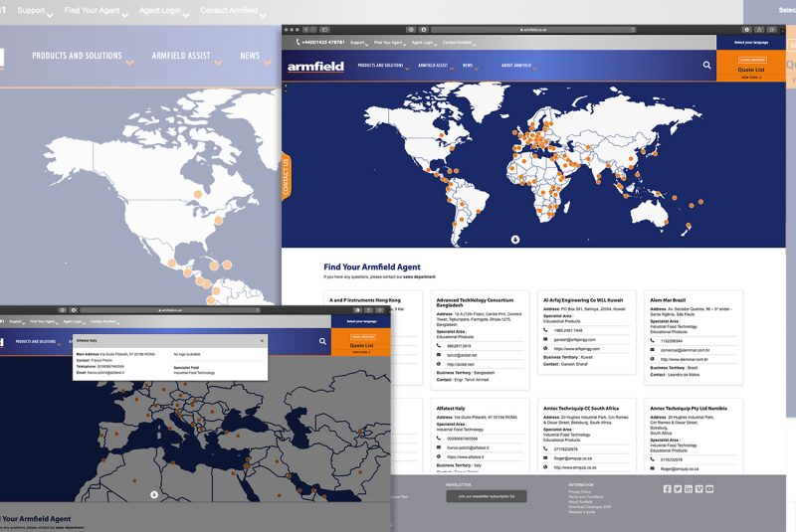Image resolution: width=796 pixels, height=532 pixels.
Task: Click Join our newsletter subscription list button
Action: 487,495
